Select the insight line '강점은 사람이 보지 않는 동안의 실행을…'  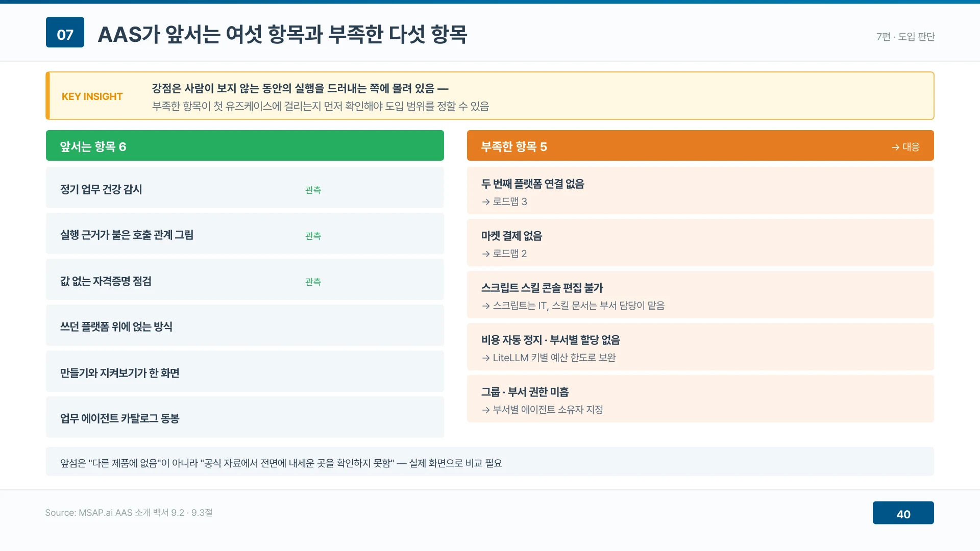coord(300,88)
